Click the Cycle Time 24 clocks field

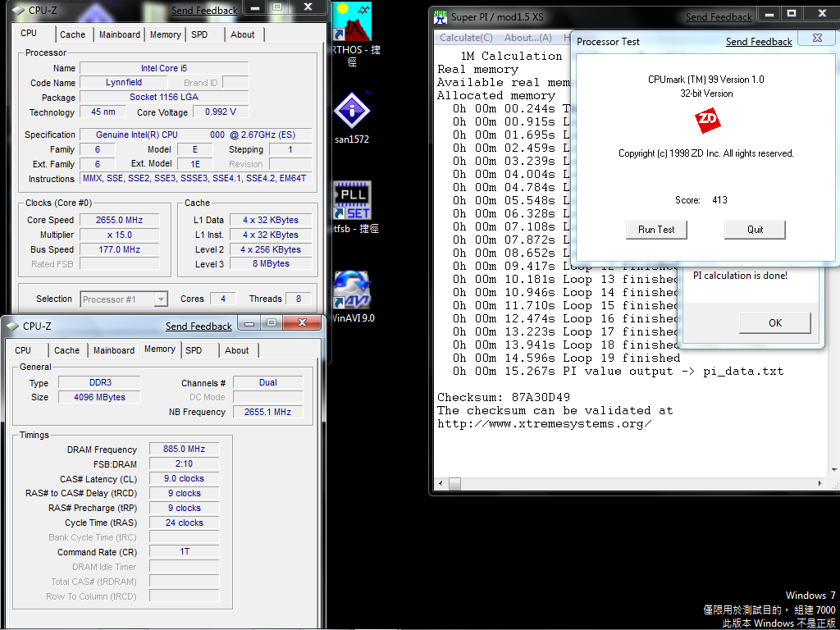[184, 523]
